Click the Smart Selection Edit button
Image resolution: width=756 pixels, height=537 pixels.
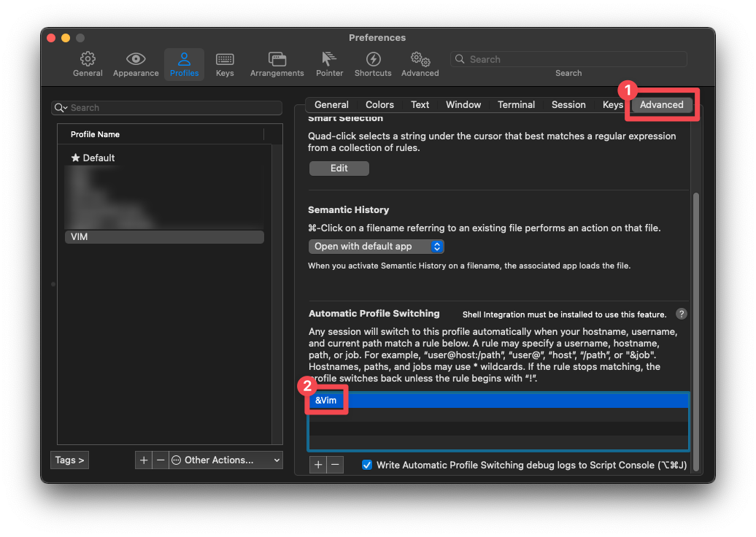pyautogui.click(x=339, y=168)
